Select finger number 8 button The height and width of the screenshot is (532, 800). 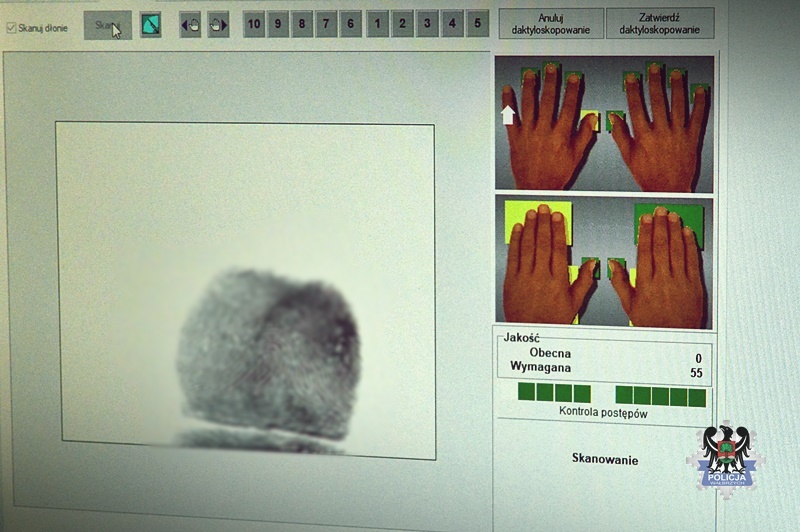click(x=302, y=23)
